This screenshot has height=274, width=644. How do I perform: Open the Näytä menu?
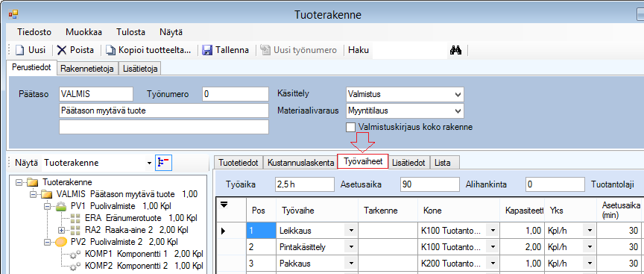click(171, 32)
